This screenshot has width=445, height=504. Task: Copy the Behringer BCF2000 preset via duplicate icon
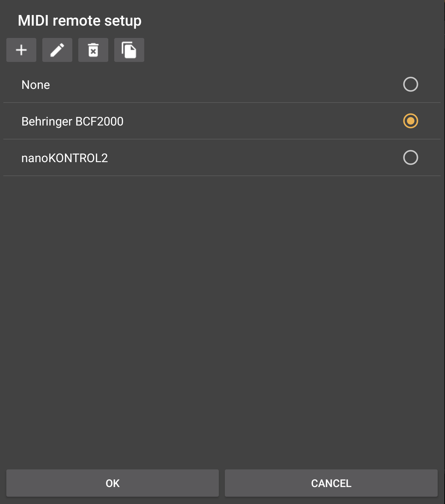pyautogui.click(x=129, y=50)
